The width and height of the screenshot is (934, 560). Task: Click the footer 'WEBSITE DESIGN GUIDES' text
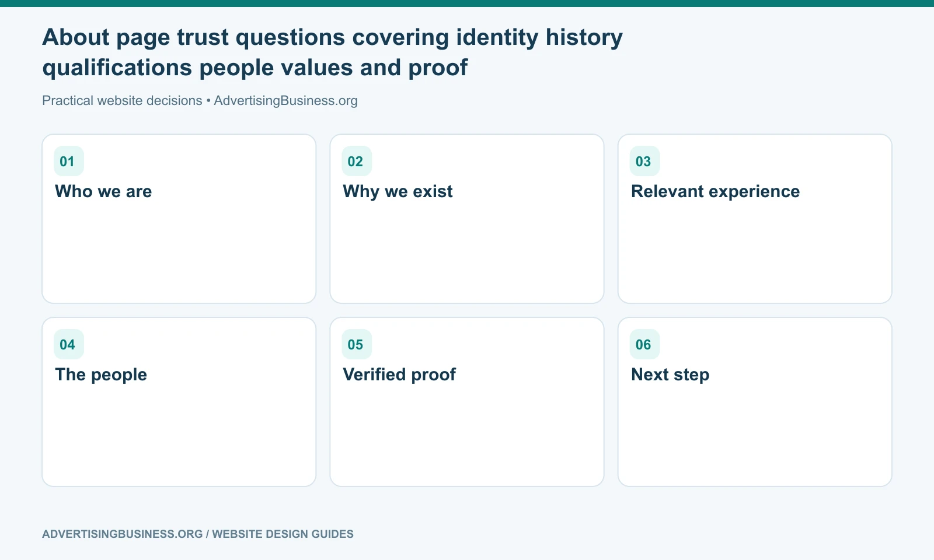(x=283, y=534)
